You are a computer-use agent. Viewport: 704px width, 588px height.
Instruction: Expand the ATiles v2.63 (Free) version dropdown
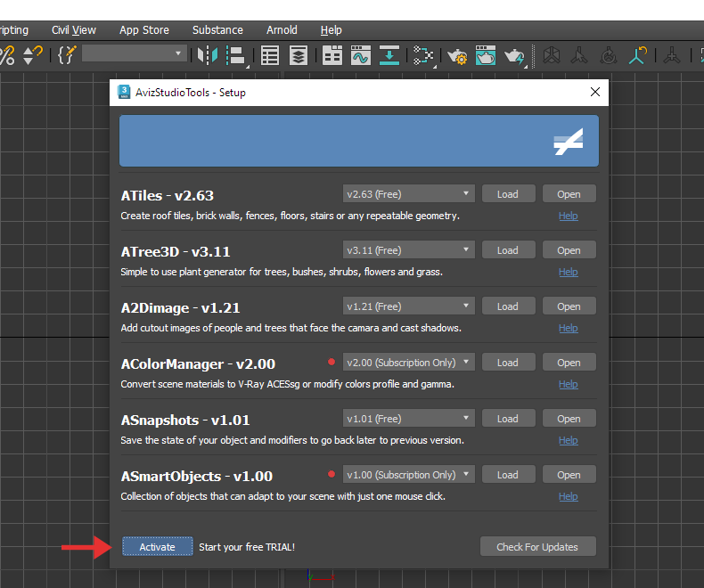408,194
